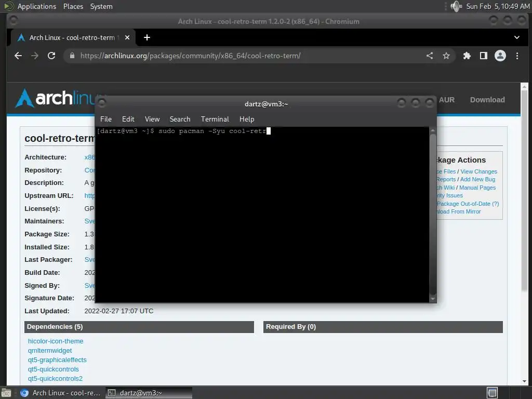This screenshot has width=532, height=399.
Task: Click the Last Updated date value
Action: (x=119, y=311)
